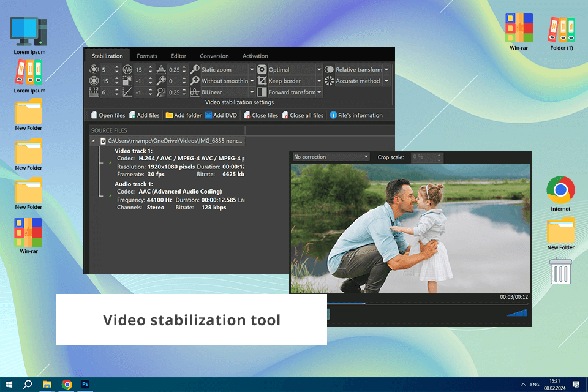This screenshot has width=588, height=392.
Task: Open the Recycle Bin on the desktop
Action: click(560, 271)
